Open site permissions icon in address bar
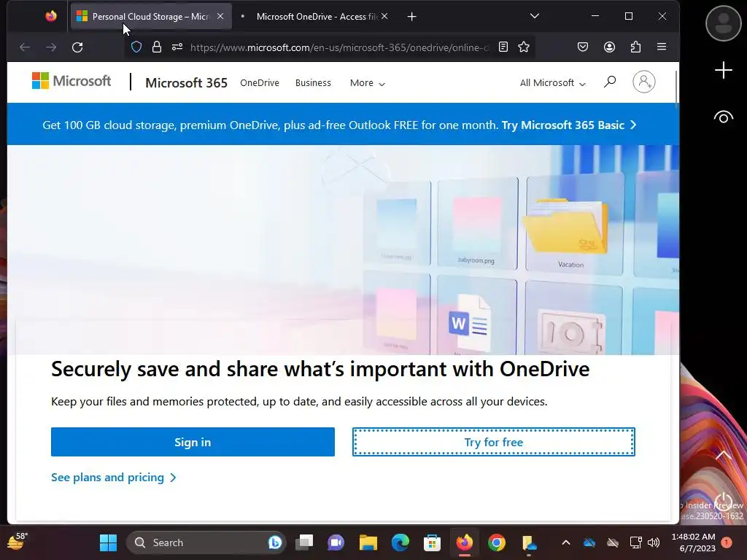The image size is (747, 560). (177, 47)
